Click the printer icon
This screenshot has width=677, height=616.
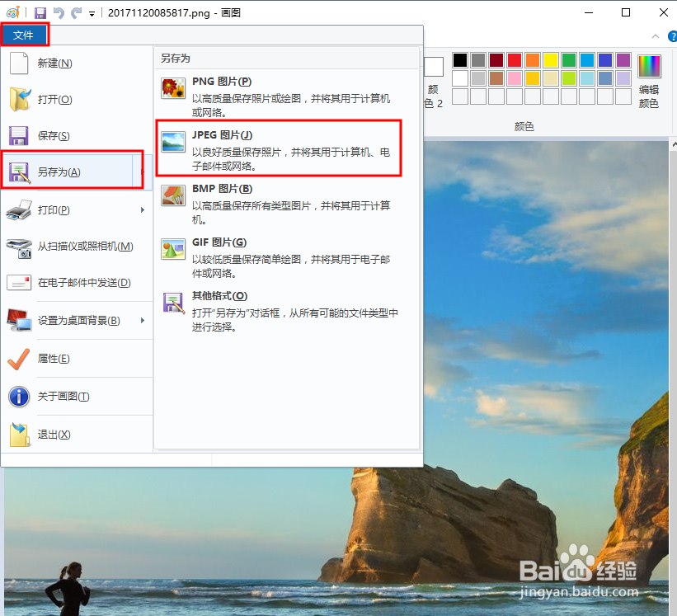19,209
